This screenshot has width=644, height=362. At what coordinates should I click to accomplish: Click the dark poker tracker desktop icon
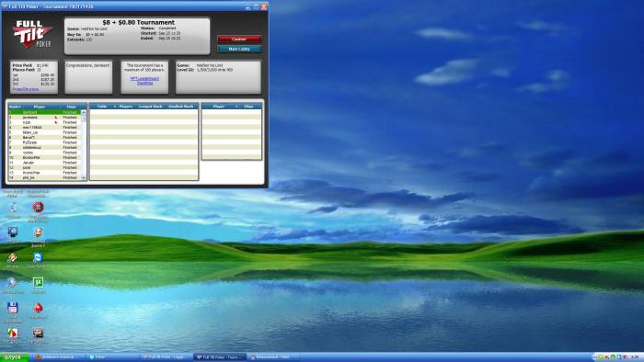pos(38,333)
